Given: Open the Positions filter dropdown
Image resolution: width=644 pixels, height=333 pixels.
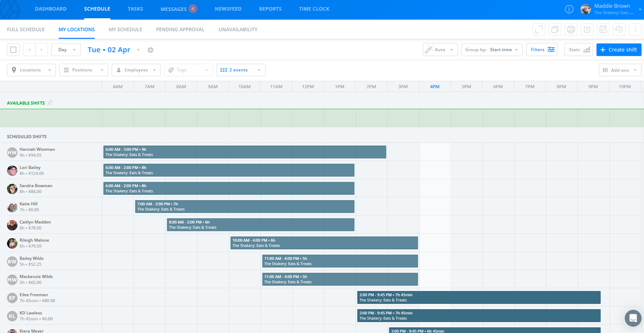Looking at the screenshot, I should click(x=84, y=70).
